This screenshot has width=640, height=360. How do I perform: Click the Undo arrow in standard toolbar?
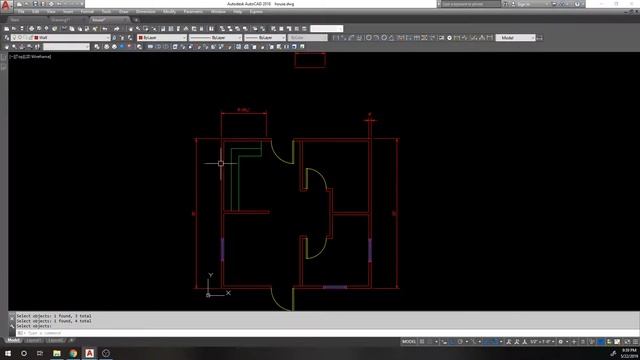pyautogui.click(x=104, y=29)
